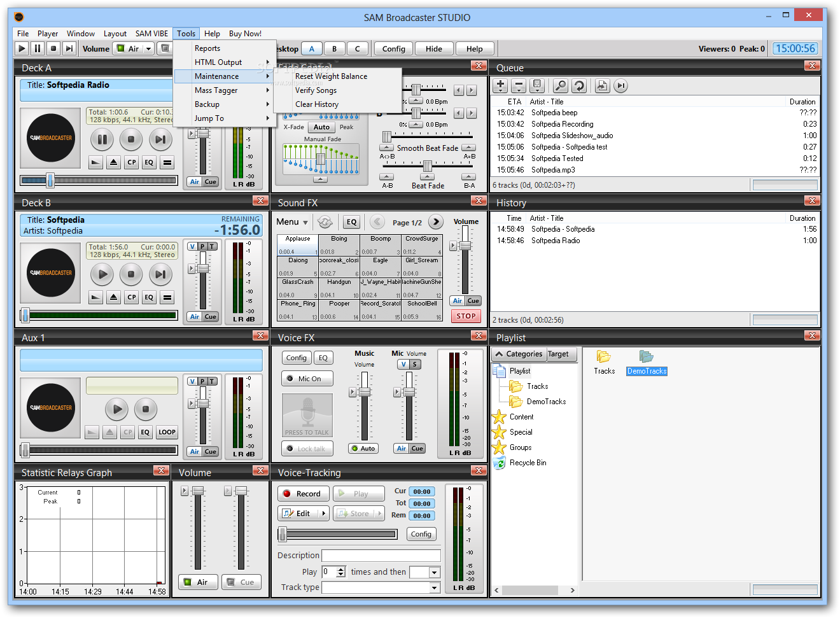The image size is (840, 618).
Task: Toggle the Mic V button in Voice FX
Action: [x=403, y=365]
